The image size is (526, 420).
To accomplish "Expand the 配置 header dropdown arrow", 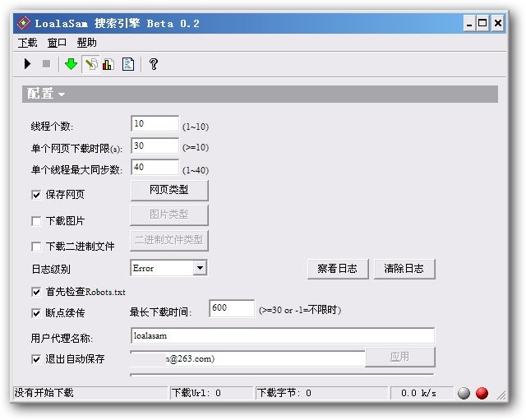I will (x=62, y=95).
